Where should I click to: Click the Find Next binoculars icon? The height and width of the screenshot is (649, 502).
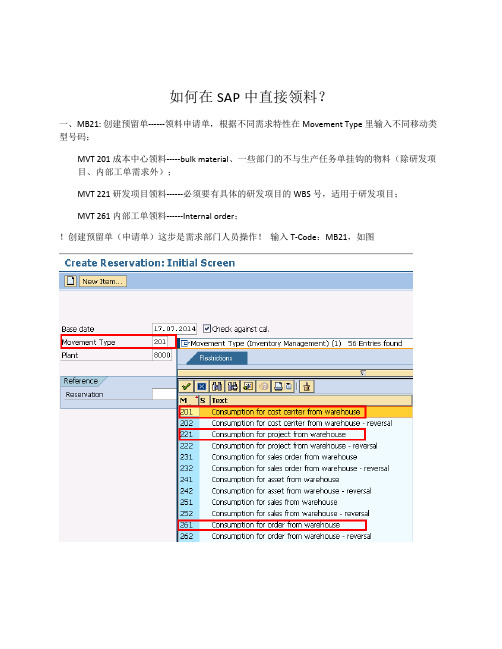[x=233, y=387]
